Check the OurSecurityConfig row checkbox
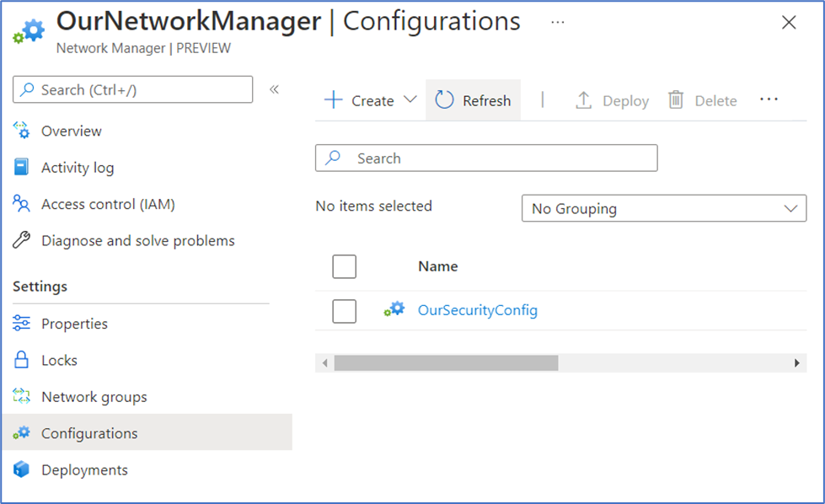 345,311
